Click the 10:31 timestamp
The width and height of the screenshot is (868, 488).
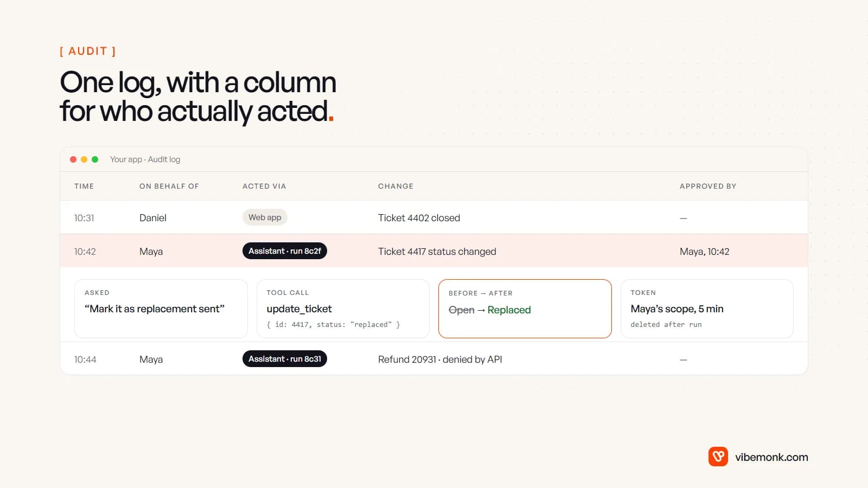click(x=84, y=218)
